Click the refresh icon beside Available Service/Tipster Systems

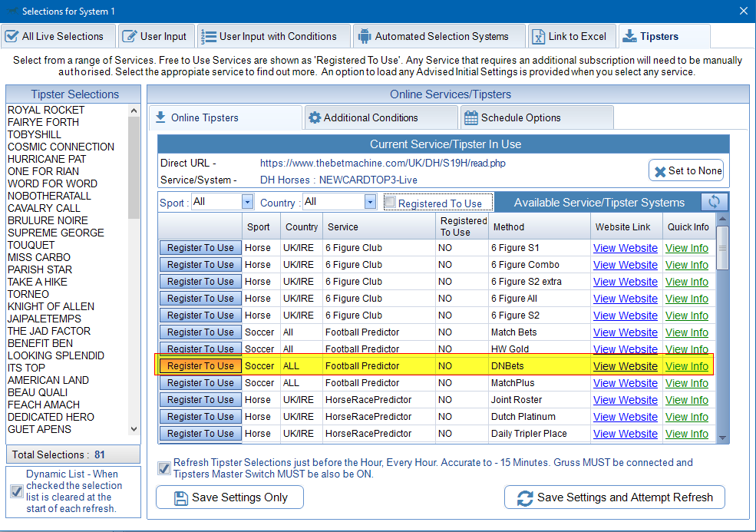[x=714, y=202]
